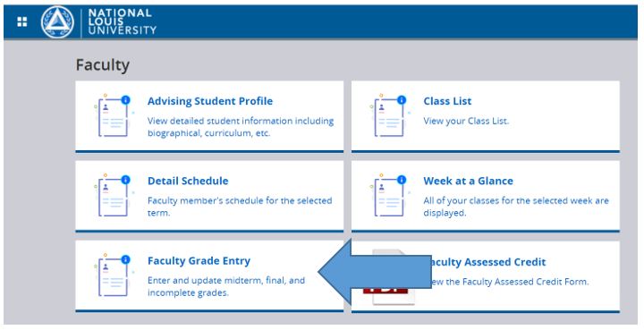The width and height of the screenshot is (644, 330).
Task: Open the Faculty Grade Entry link
Action: 199,260
